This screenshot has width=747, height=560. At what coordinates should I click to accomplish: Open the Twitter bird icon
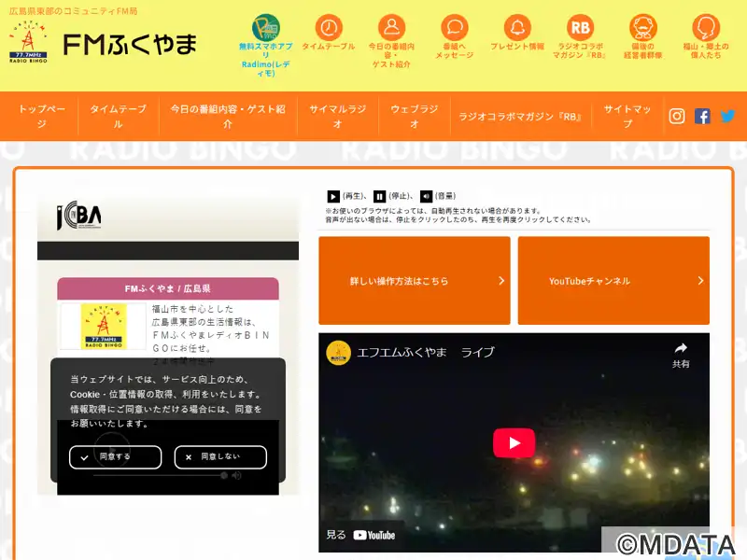pos(727,116)
